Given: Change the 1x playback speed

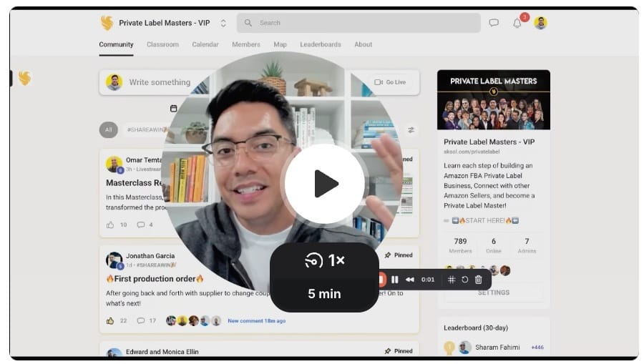Looking at the screenshot, I should [324, 260].
